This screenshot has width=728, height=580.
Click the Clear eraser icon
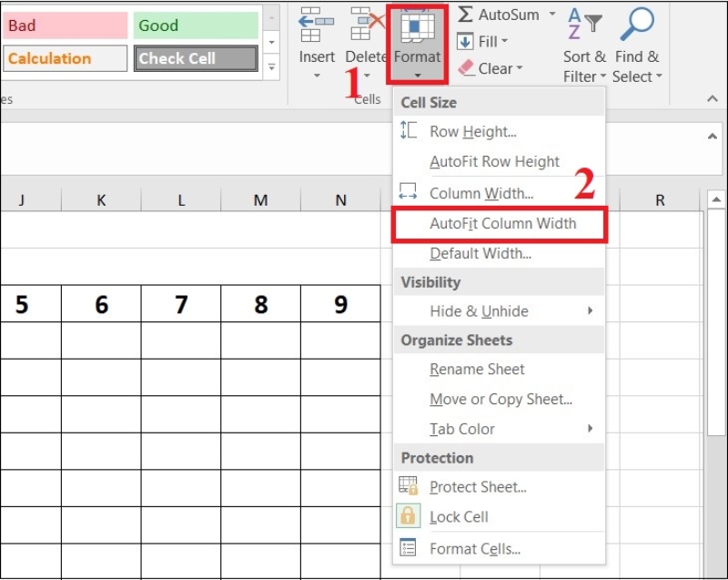coord(466,68)
